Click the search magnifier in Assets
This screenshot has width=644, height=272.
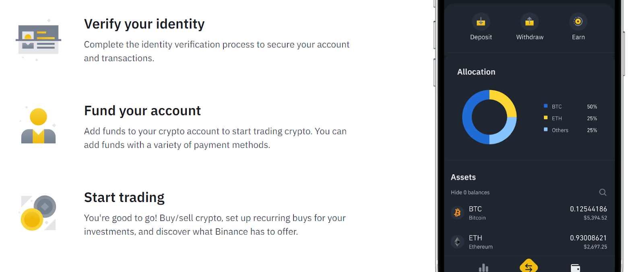pyautogui.click(x=603, y=192)
